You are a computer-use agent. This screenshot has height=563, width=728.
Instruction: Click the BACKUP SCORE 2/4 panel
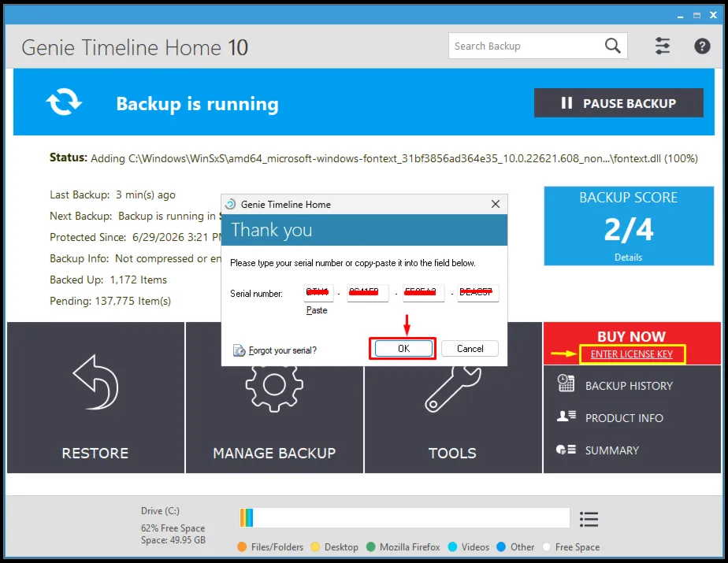(x=629, y=226)
